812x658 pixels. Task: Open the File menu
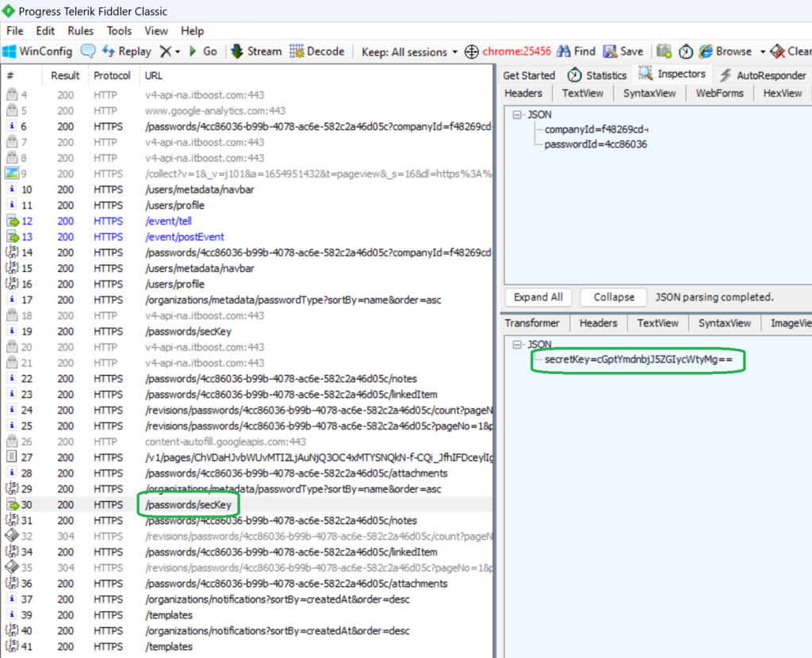click(x=15, y=31)
